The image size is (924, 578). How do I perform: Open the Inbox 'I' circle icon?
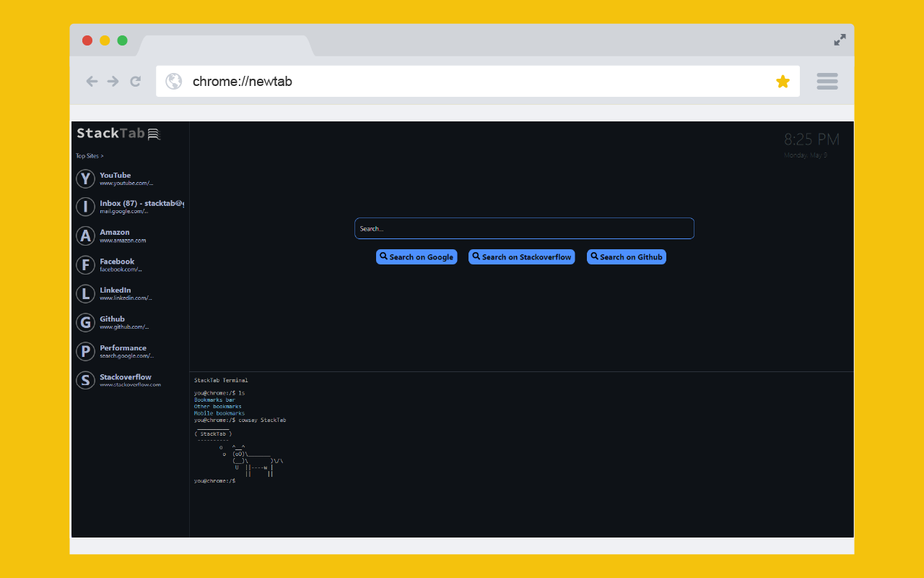86,207
